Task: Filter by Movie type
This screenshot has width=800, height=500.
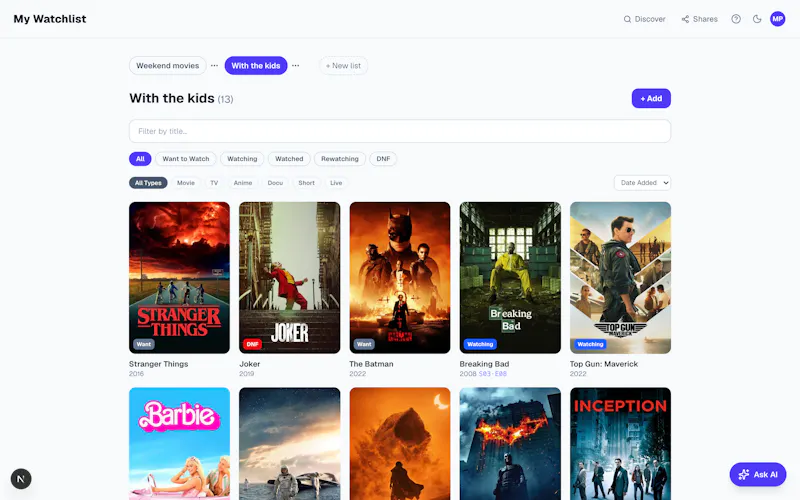Action: [x=186, y=183]
